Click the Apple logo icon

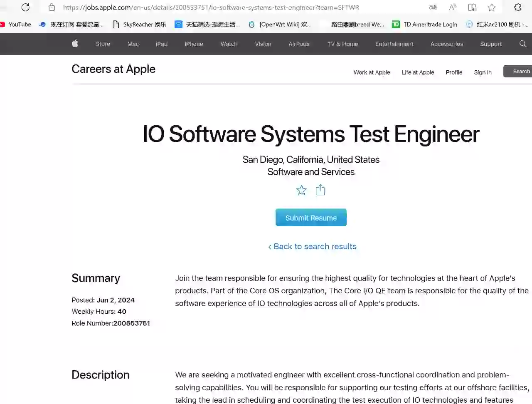[75, 44]
